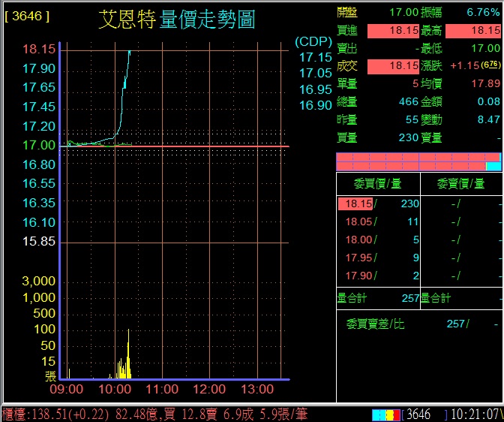This screenshot has width=504, height=422.
Task: Click the 變動 value 8.47
Action: [488, 119]
